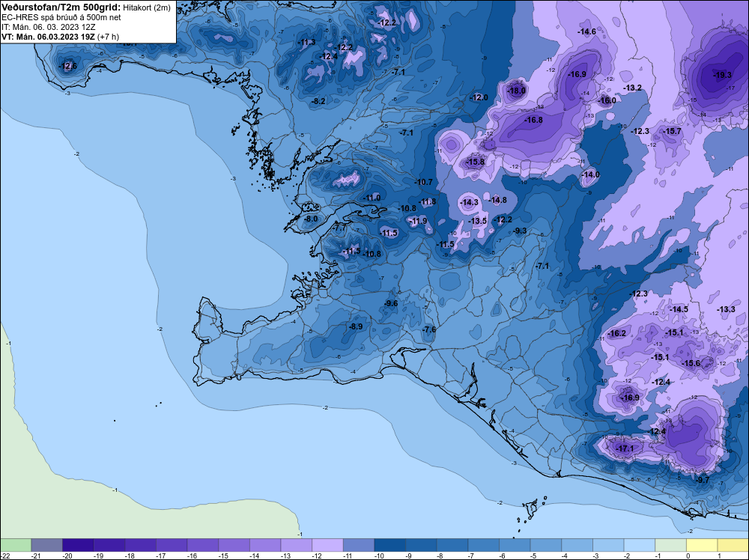Screen dimensions: 749x560
Task: Select the -16.8 temperature value
Action: (x=533, y=121)
